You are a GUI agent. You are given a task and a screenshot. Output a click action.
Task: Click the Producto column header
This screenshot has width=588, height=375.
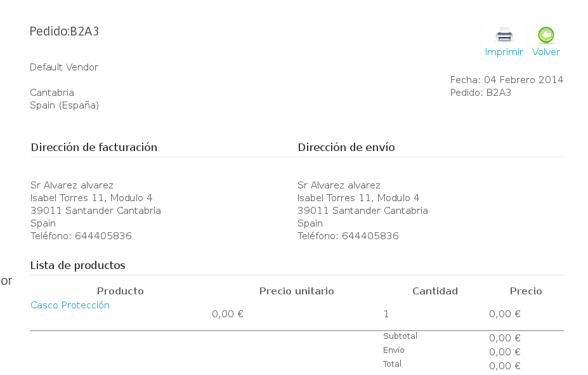click(121, 291)
